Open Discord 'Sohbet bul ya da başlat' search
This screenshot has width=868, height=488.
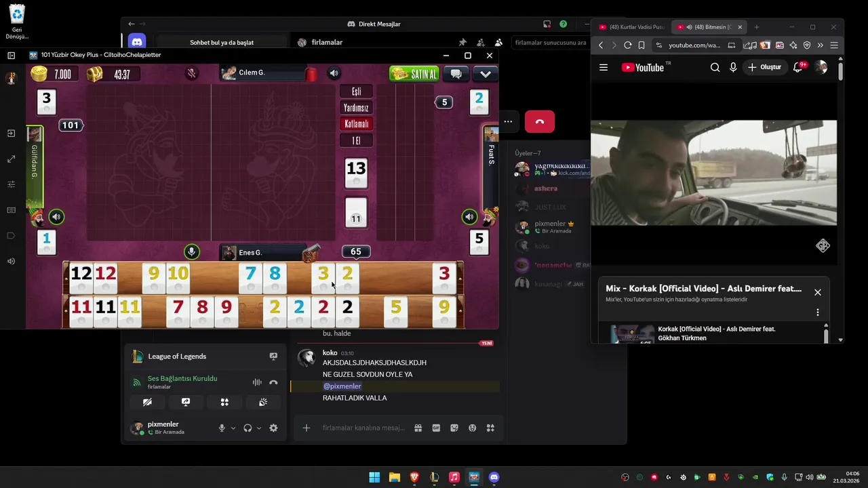222,42
